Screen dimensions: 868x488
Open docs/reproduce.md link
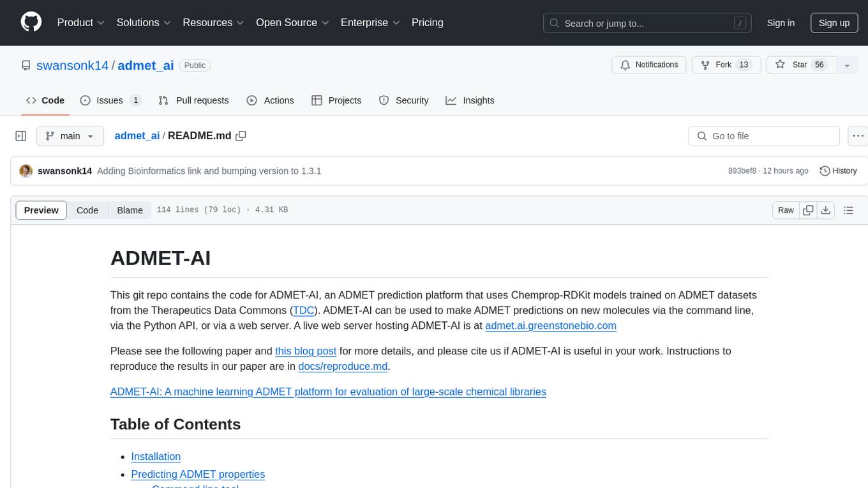[x=343, y=367]
